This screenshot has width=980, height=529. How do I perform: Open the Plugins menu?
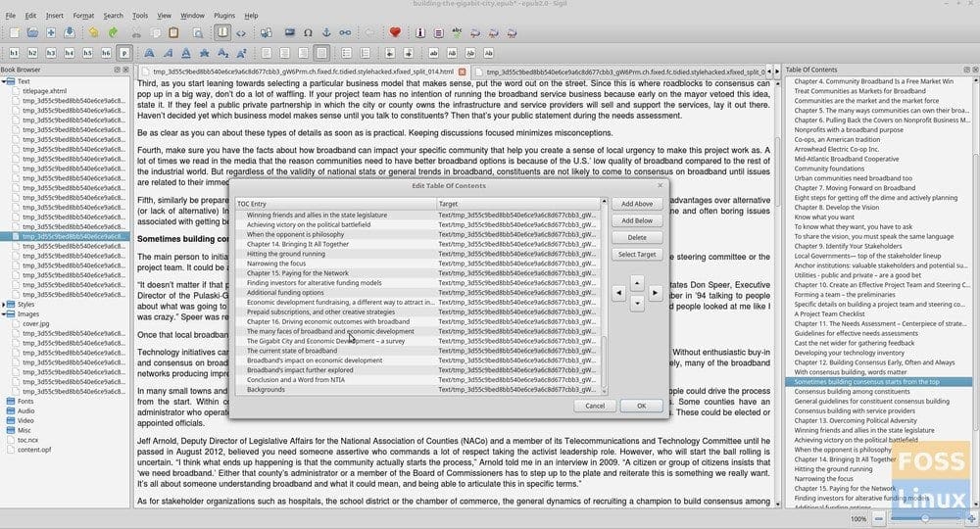[x=224, y=16]
